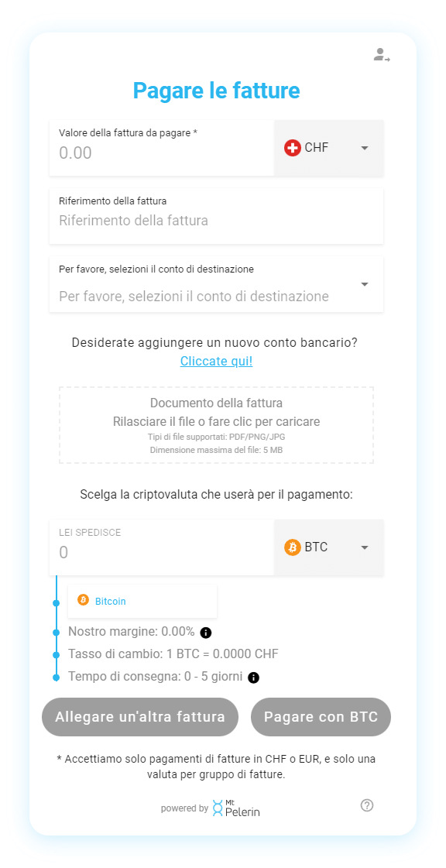Click the powered by Mt Pelerin link

point(216,808)
